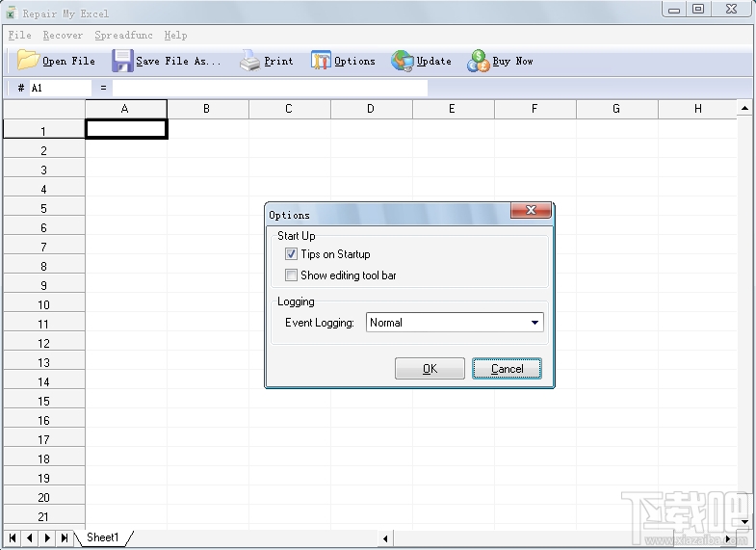The image size is (756, 550).
Task: Uncheck the Tips on Startup checkbox
Action: 291,254
